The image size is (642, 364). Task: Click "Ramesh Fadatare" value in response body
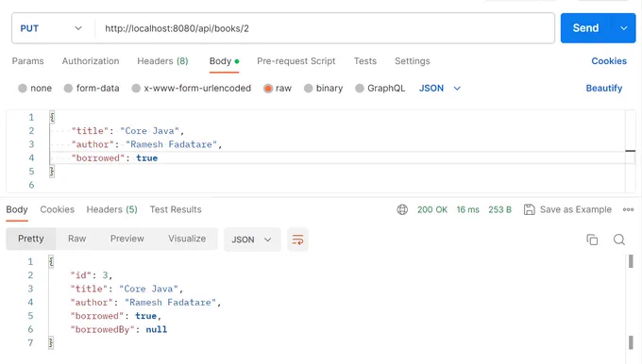170,303
